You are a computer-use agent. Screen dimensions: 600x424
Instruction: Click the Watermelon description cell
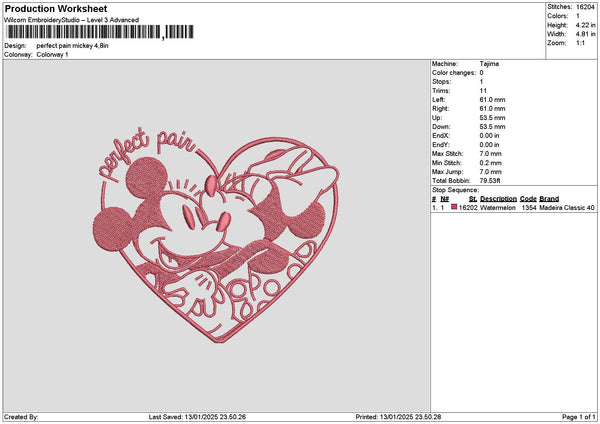(x=497, y=208)
